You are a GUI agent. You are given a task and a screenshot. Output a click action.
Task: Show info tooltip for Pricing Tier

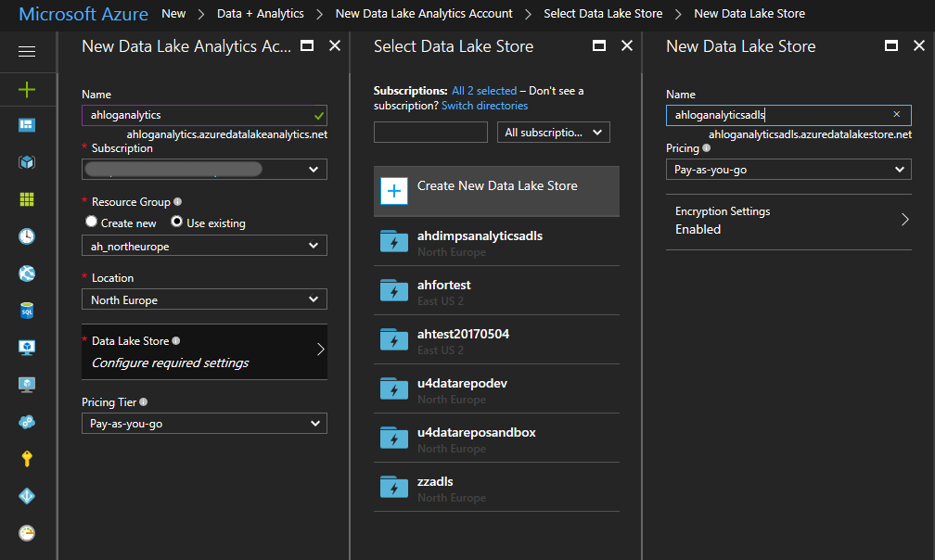[x=143, y=402]
